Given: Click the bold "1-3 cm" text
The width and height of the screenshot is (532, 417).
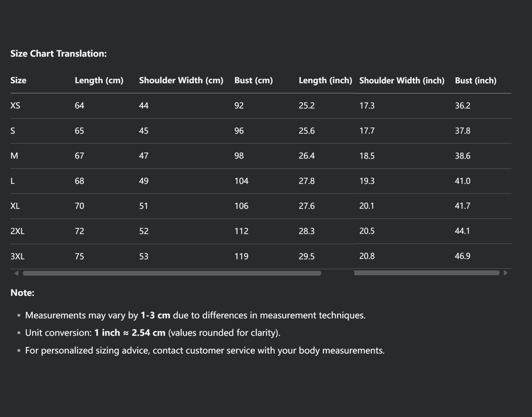Looking at the screenshot, I should click(155, 315).
